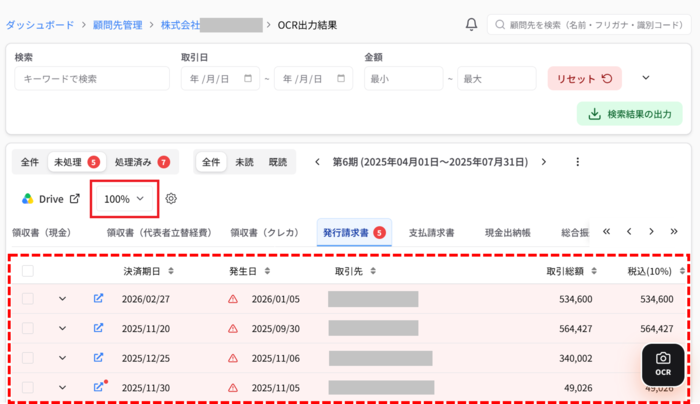Click the Google Drive logo icon
Screen dimensions: 700x404
(28, 199)
